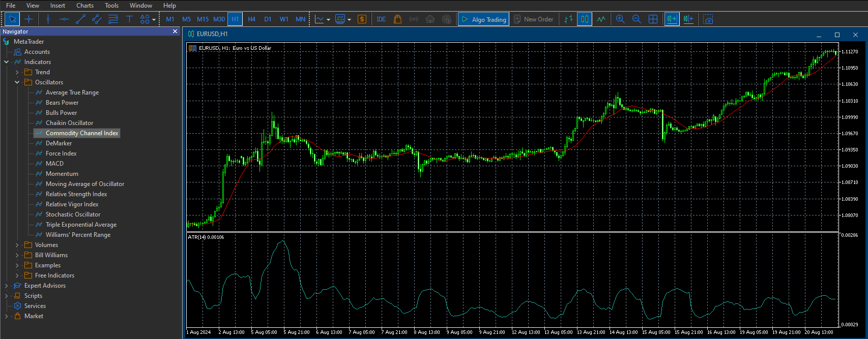Toggle Algo Trading on or off
Viewport: 868px width, 339px height.
(483, 19)
